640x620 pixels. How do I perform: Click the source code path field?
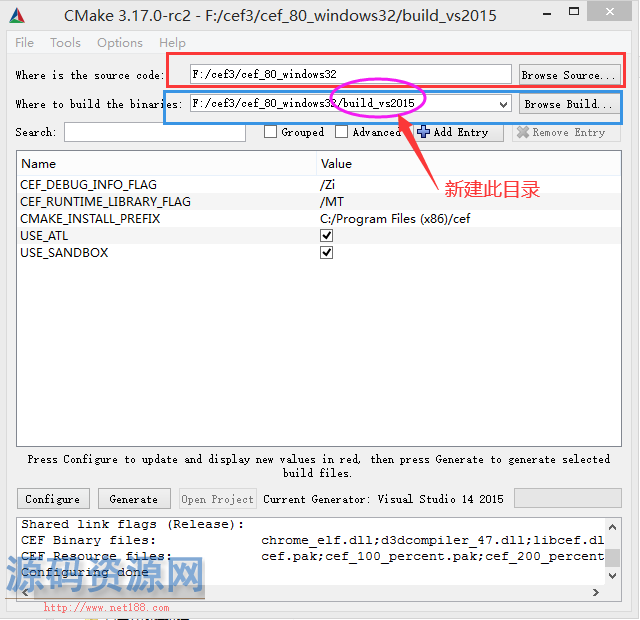tap(350, 75)
